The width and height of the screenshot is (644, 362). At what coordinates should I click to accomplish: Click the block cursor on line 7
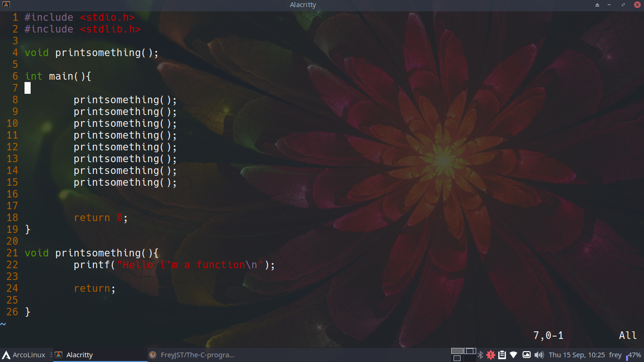(27, 88)
